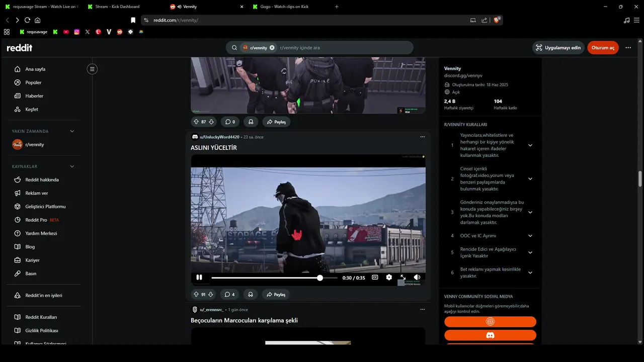
Task: Click the bookmark this page icon
Action: [x=133, y=20]
